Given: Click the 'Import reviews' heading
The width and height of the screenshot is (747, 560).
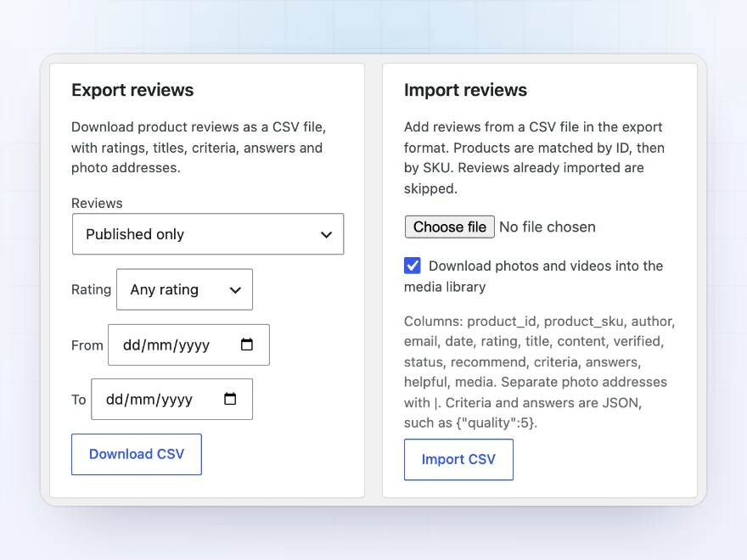Looking at the screenshot, I should click(465, 90).
